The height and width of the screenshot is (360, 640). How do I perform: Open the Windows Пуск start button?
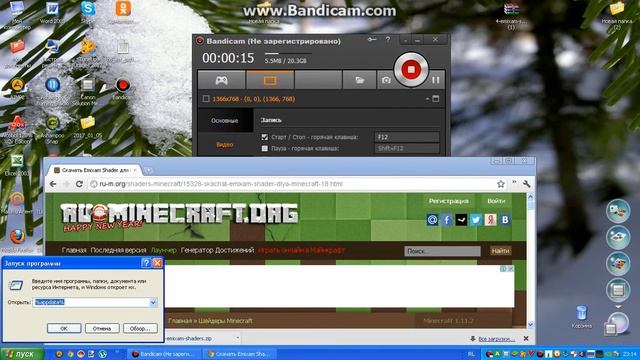pyautogui.click(x=21, y=354)
